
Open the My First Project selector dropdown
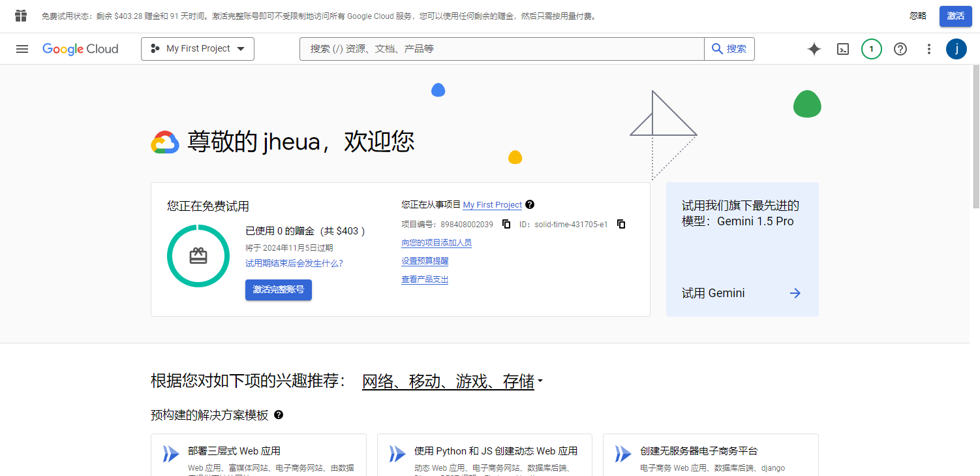tap(197, 48)
